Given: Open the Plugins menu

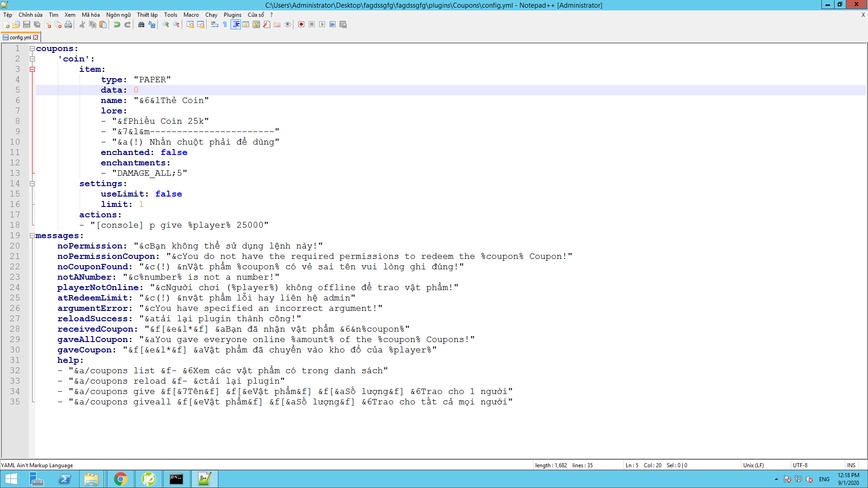Looking at the screenshot, I should coord(232,15).
